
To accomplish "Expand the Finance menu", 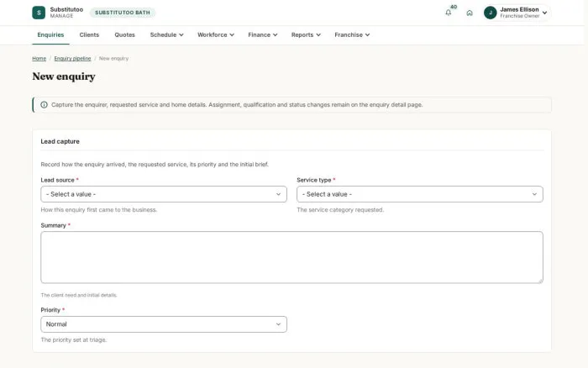I will [x=262, y=35].
